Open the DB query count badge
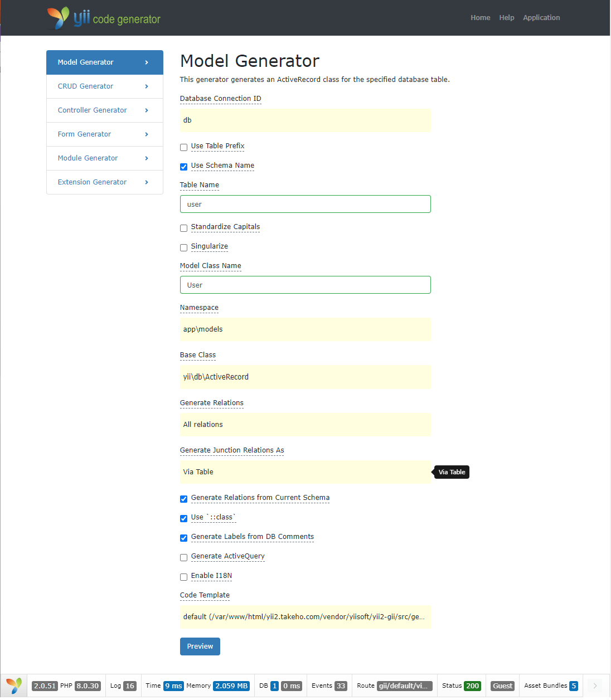 [274, 686]
